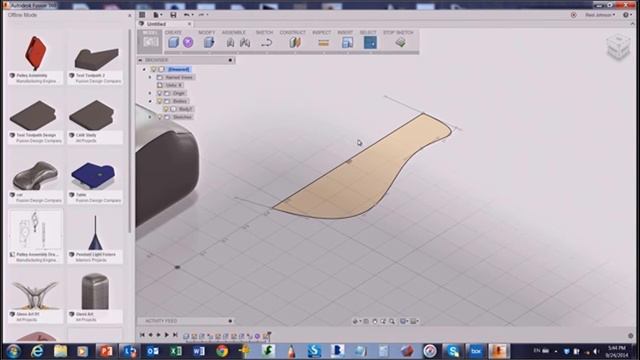Click the blue Select tool icon
This screenshot has height=360, width=640.
(x=370, y=42)
